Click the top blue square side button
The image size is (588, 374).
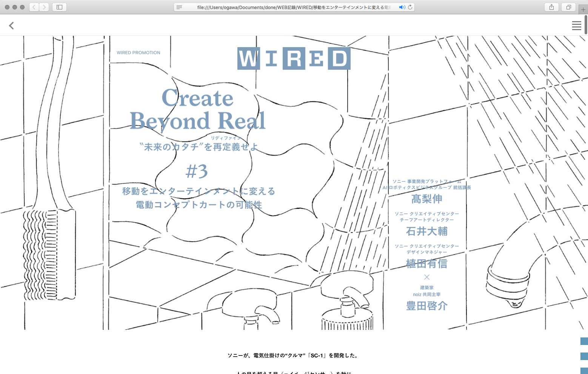584,341
